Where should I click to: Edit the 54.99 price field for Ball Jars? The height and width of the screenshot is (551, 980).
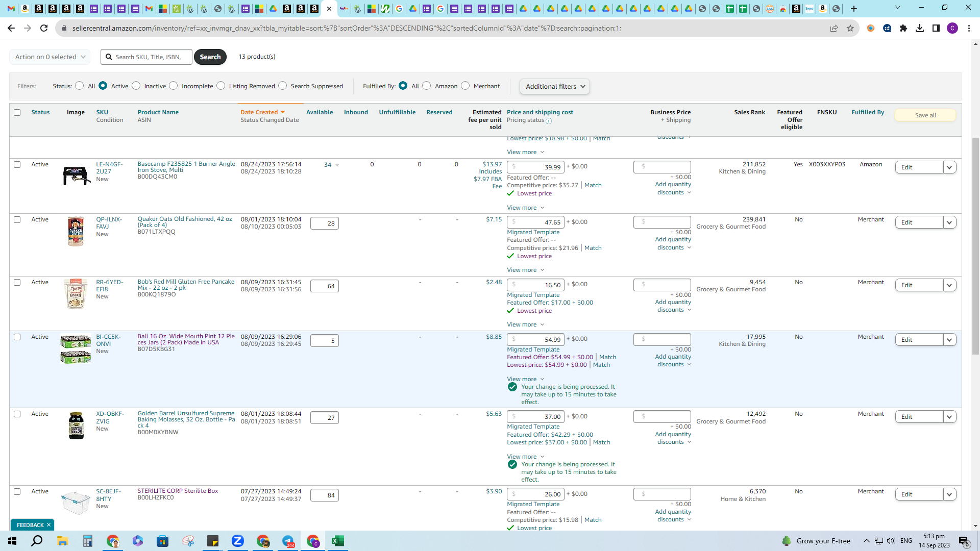535,340
